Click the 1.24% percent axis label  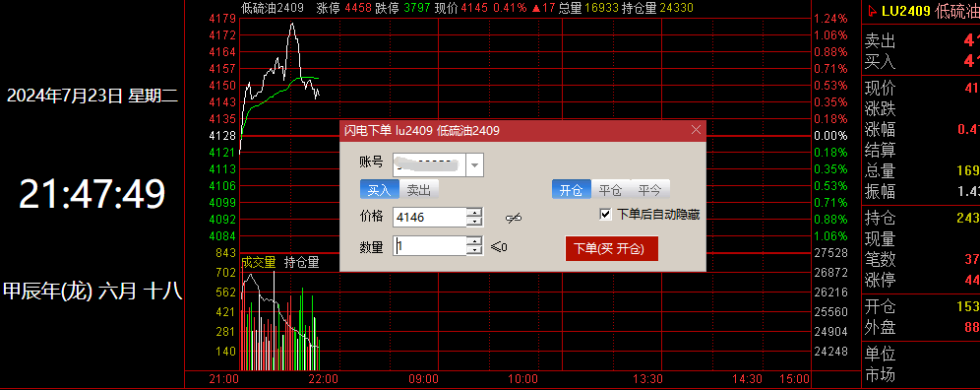[830, 18]
